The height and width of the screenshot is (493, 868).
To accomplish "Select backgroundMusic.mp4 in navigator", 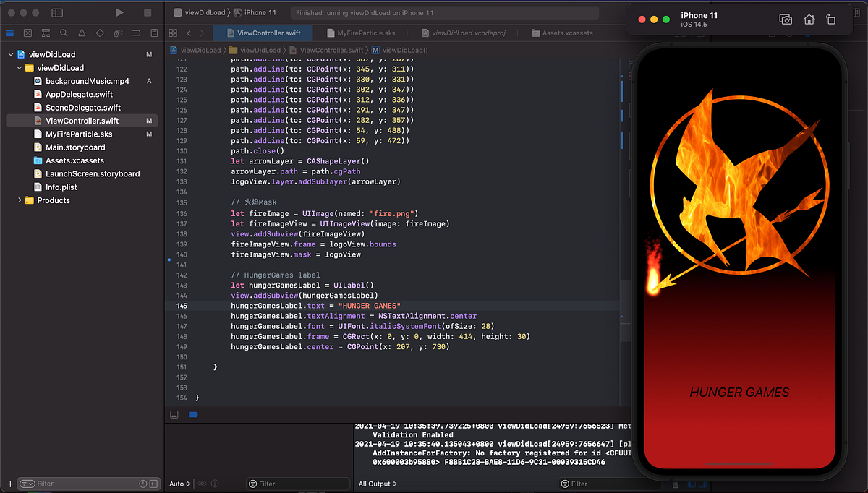I will click(x=83, y=81).
